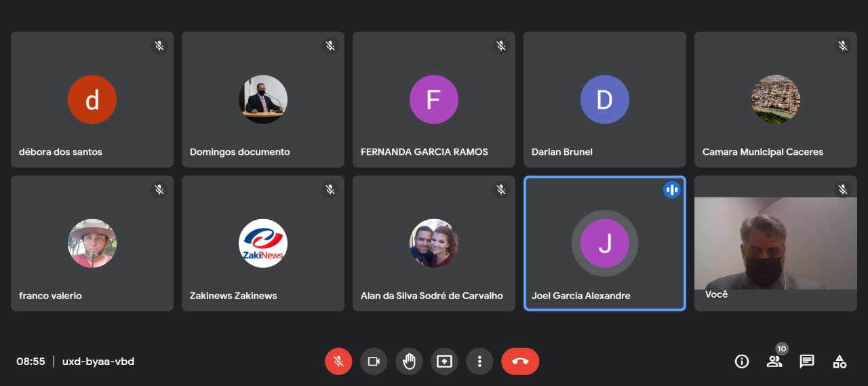Viewport: 868px width, 386px height.
Task: Click the name label Domingos documento
Action: (240, 152)
